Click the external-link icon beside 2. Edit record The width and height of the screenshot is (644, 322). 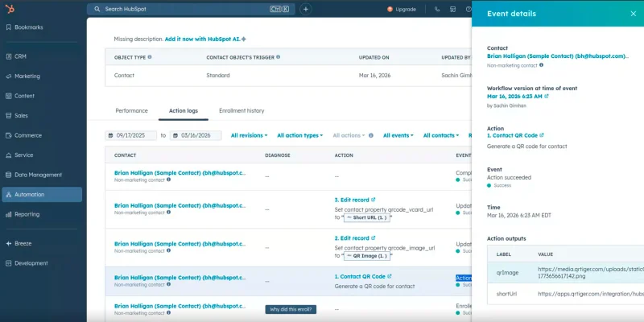[x=373, y=238]
